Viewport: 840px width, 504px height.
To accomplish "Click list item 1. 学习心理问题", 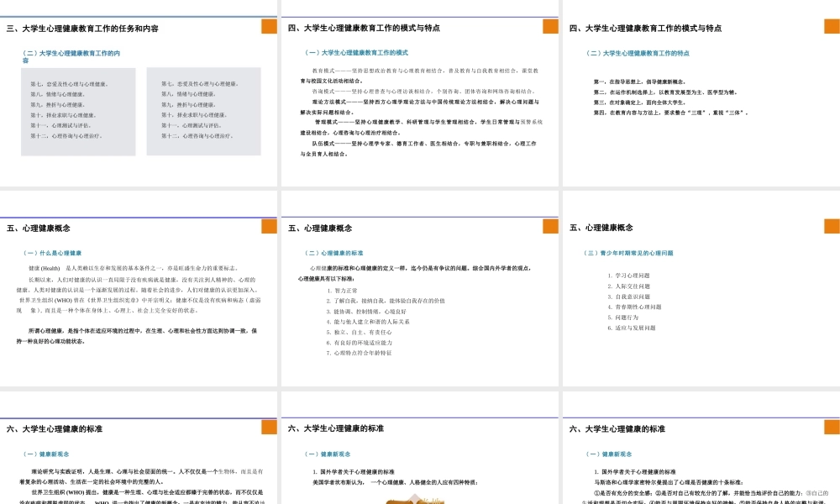I will point(629,276).
